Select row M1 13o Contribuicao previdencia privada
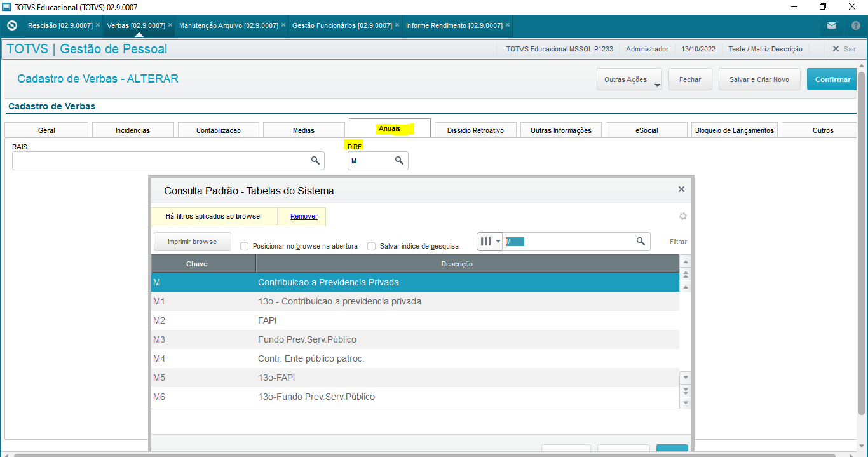Viewport: 868px width, 457px height. pos(415,301)
